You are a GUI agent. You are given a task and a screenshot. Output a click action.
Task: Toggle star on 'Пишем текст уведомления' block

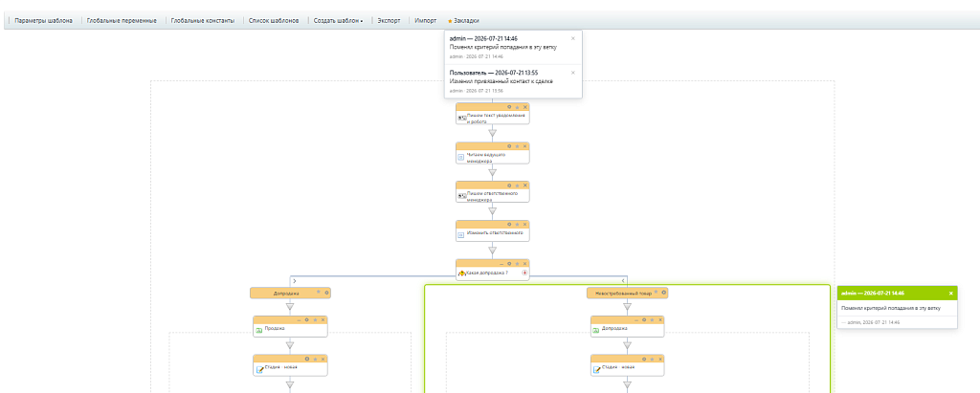[518, 107]
